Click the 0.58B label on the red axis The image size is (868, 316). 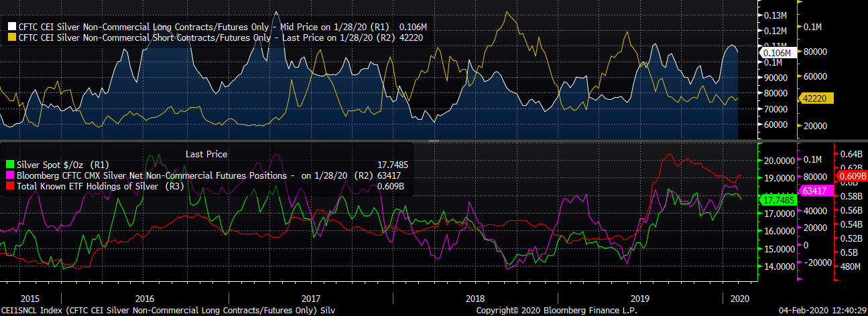(851, 197)
